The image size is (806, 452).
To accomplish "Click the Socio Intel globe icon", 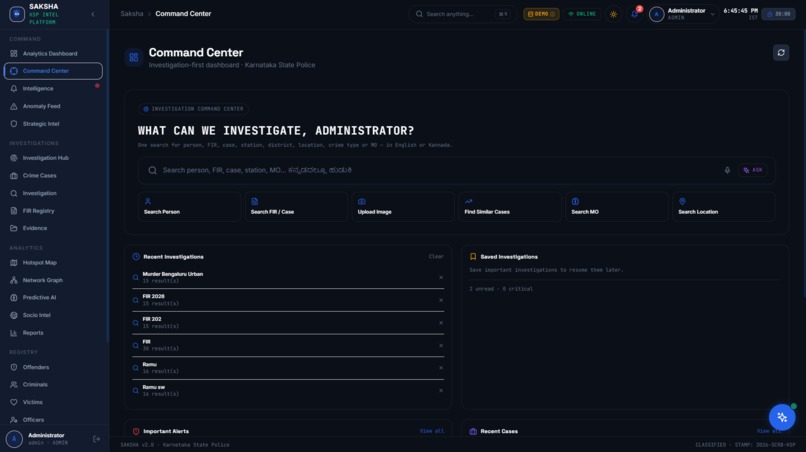I will 14,315.
